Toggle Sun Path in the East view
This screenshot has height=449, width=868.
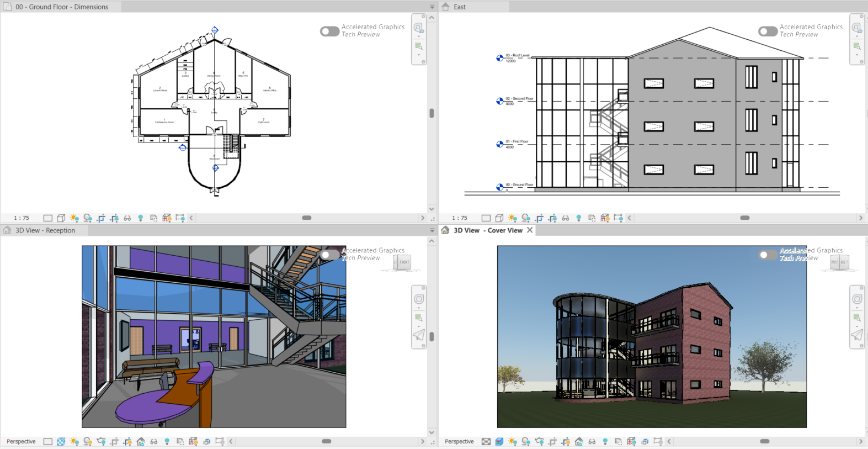point(513,218)
